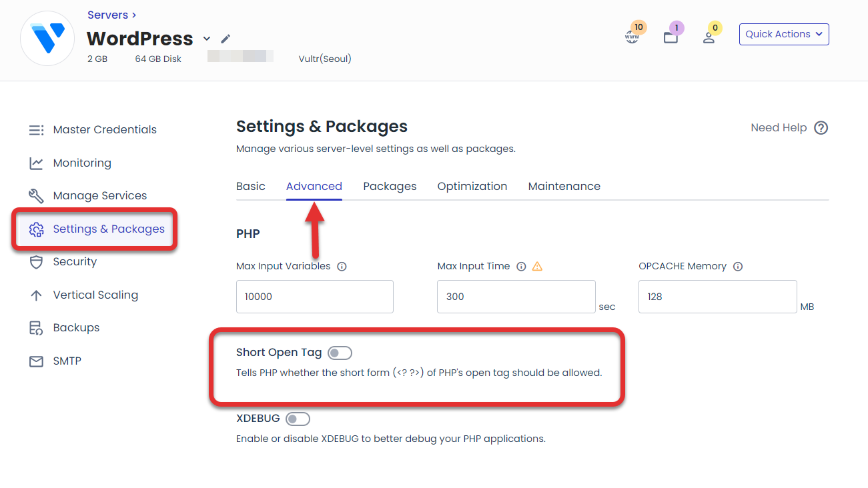Click the PHP section heading
Viewport: 868px width, 488px height.
(248, 234)
